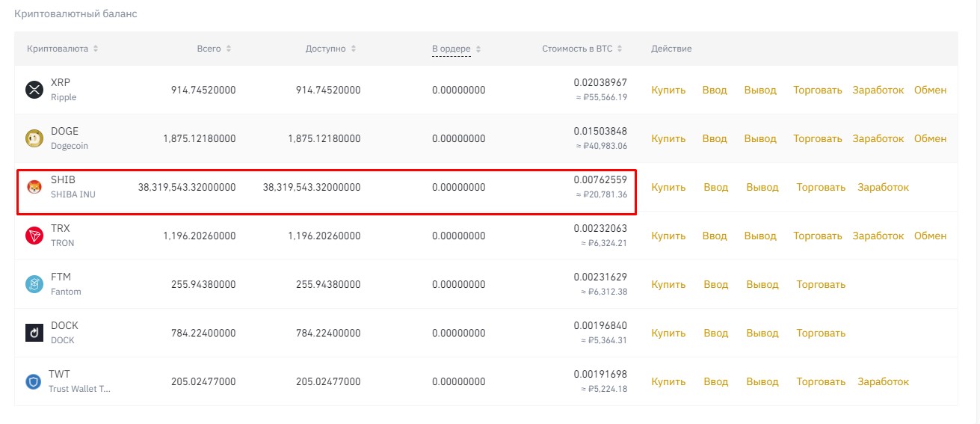This screenshot has height=424, width=980.
Task: Click Купить in the FTM row
Action: (668, 284)
